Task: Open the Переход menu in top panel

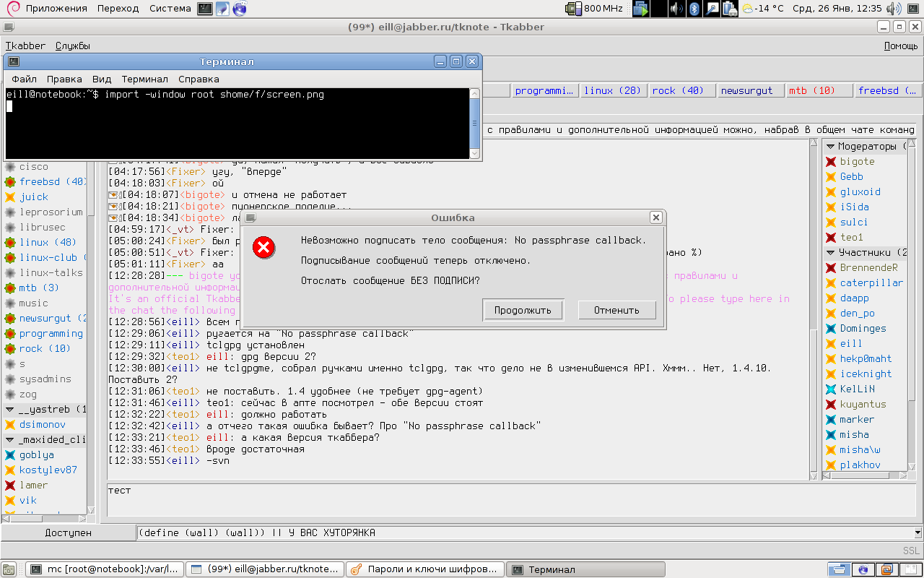Action: coord(118,9)
